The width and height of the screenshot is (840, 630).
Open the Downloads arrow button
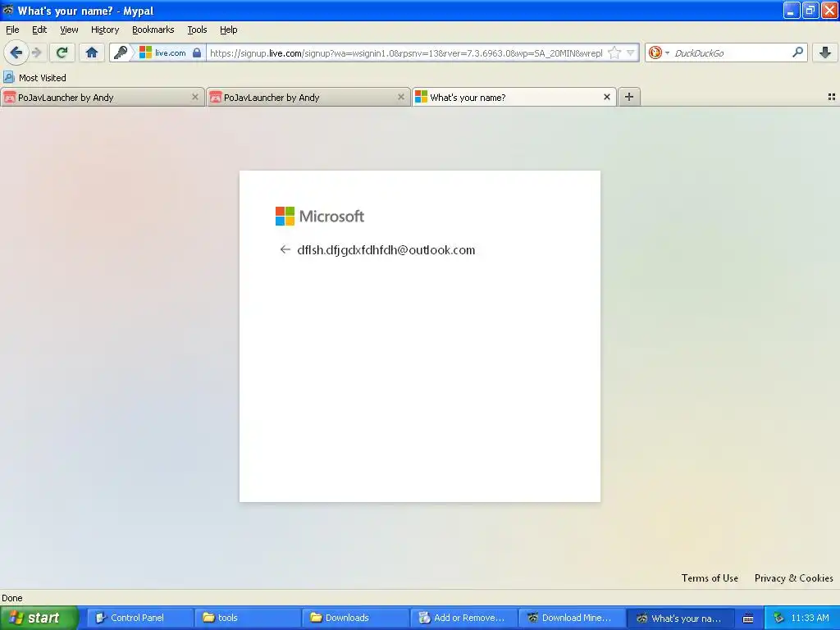825,52
